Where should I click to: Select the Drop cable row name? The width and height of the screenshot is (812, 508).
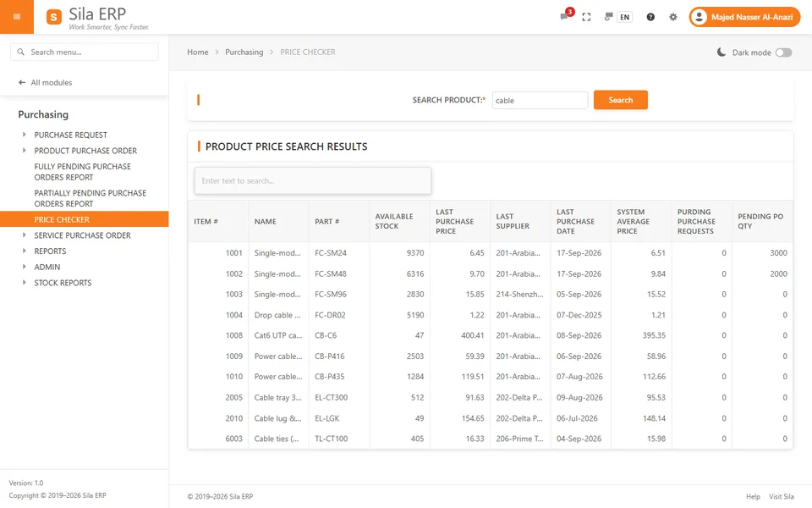(x=278, y=315)
